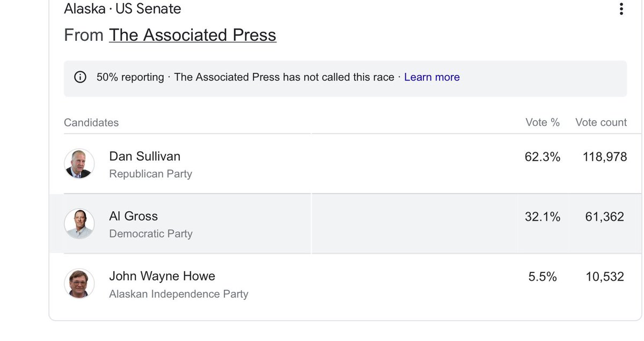Open the three-dot overflow menu

[x=621, y=9]
